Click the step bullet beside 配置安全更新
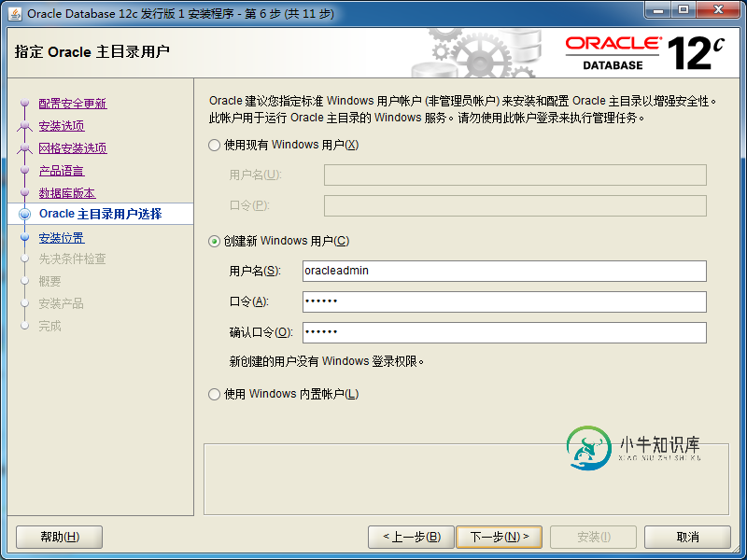The height and width of the screenshot is (560, 747). 25,103
